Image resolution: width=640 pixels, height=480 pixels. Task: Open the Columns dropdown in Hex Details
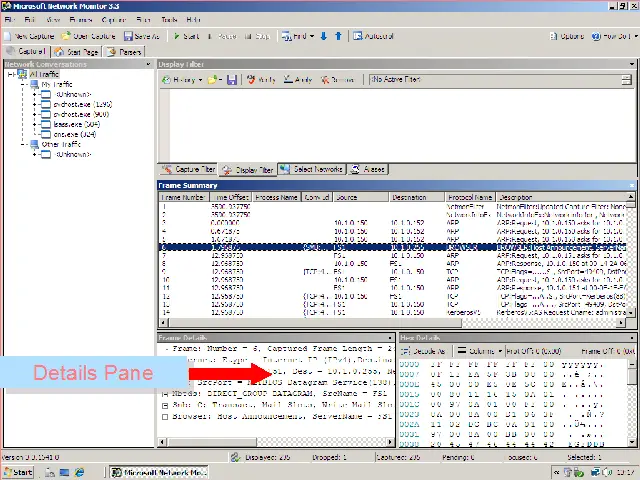[480, 351]
